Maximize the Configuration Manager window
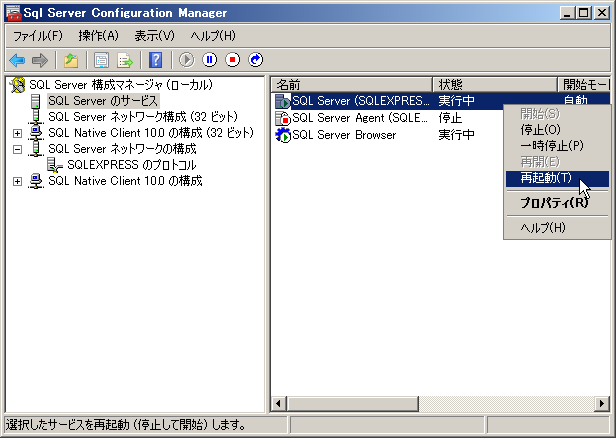The image size is (616, 438). click(x=584, y=13)
